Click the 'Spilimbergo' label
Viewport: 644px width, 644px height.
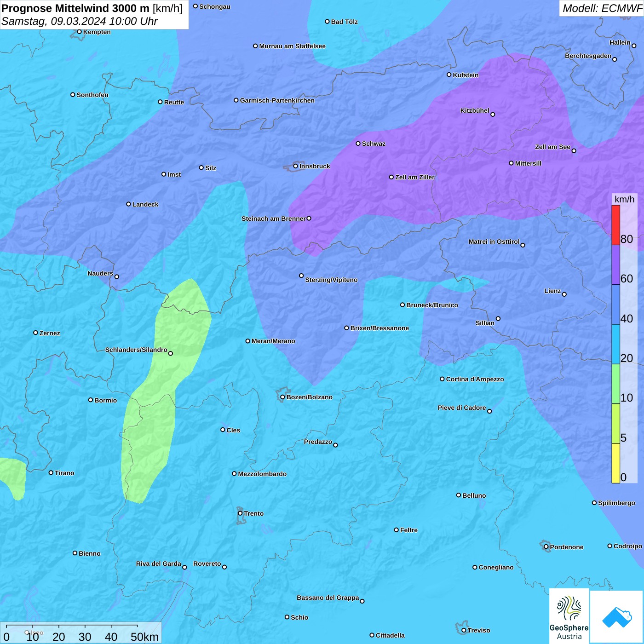tap(616, 503)
